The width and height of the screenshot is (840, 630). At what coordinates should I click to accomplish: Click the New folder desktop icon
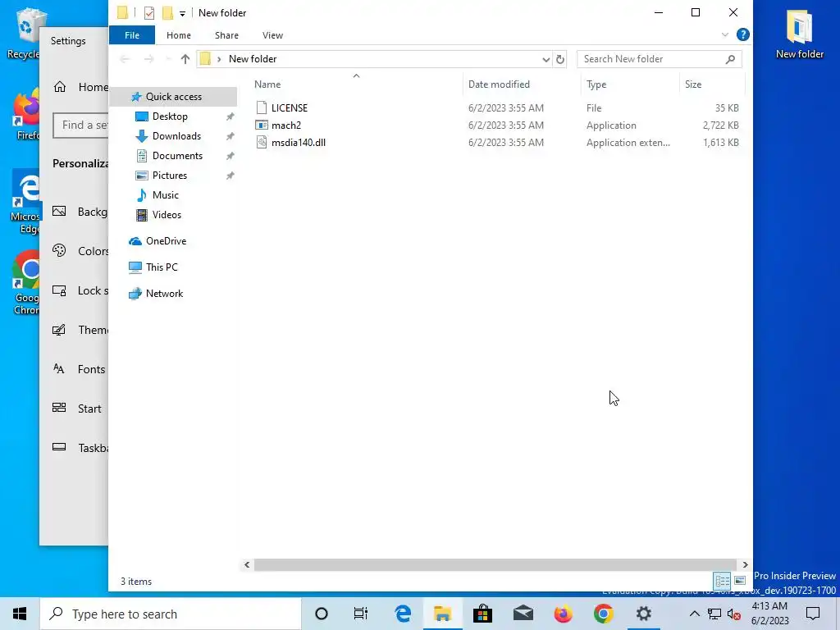point(799,33)
